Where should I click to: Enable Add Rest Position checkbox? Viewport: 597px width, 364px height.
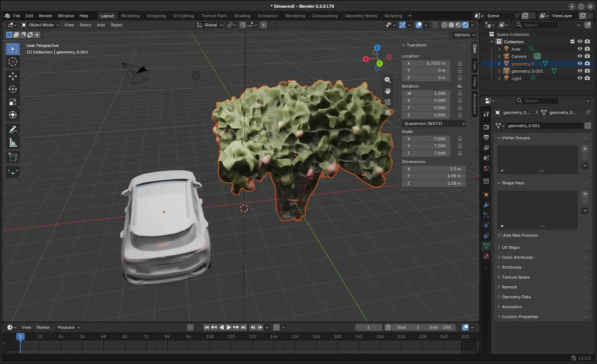[499, 235]
